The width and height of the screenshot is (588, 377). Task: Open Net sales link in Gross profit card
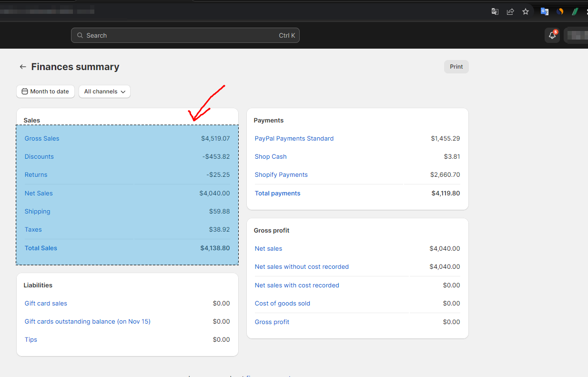(268, 249)
